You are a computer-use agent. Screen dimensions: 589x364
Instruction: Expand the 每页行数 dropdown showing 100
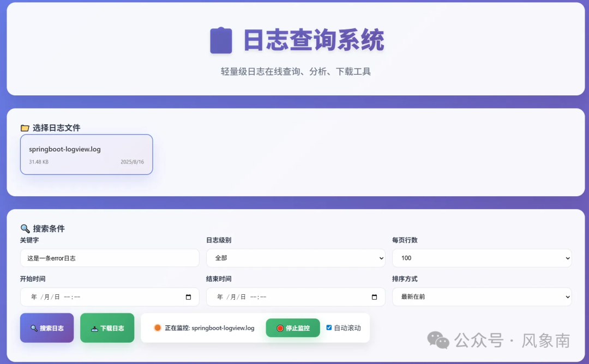click(482, 258)
